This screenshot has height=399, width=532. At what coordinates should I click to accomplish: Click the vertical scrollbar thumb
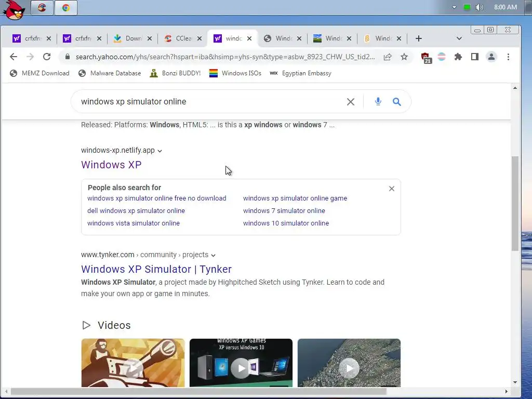click(515, 204)
